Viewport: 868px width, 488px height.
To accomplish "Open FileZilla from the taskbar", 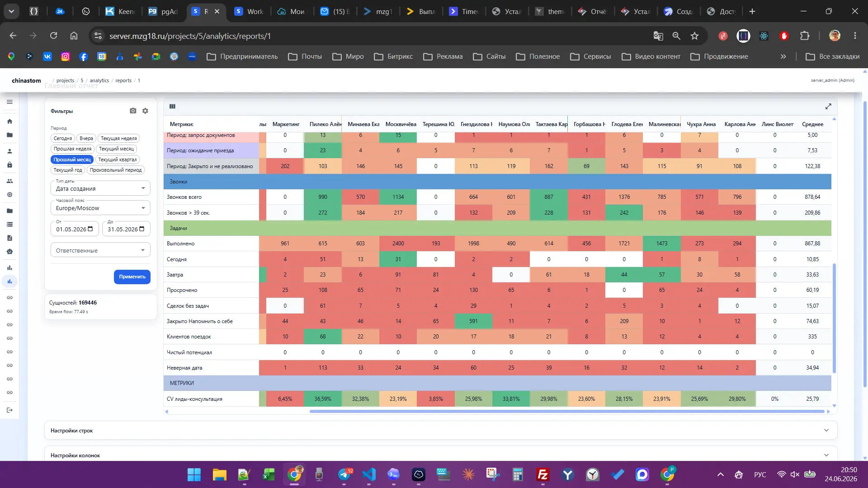I will (x=542, y=474).
